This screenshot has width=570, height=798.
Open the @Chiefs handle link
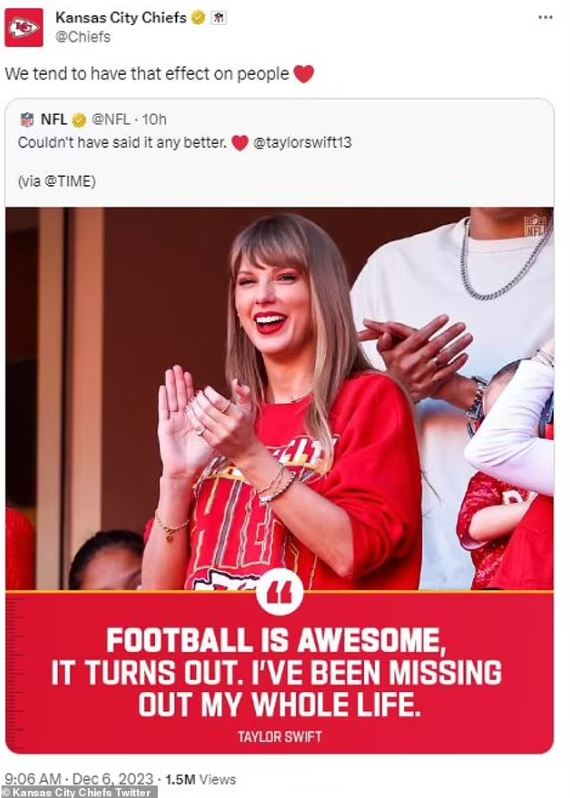point(82,37)
